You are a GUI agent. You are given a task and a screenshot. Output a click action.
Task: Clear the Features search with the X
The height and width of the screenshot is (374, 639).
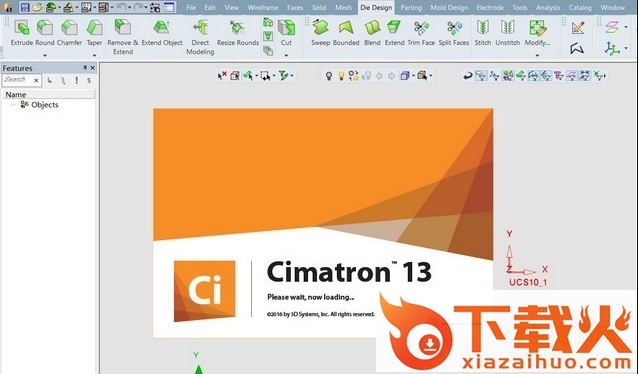click(36, 80)
